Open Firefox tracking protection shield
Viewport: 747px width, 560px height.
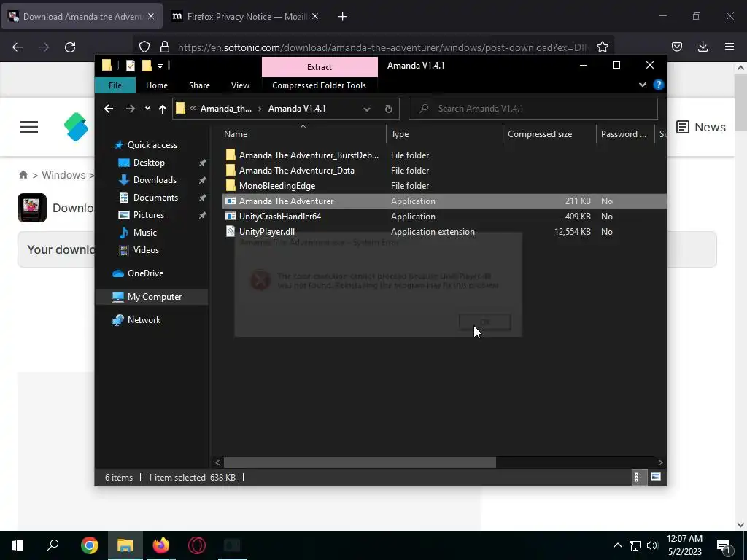(x=144, y=47)
